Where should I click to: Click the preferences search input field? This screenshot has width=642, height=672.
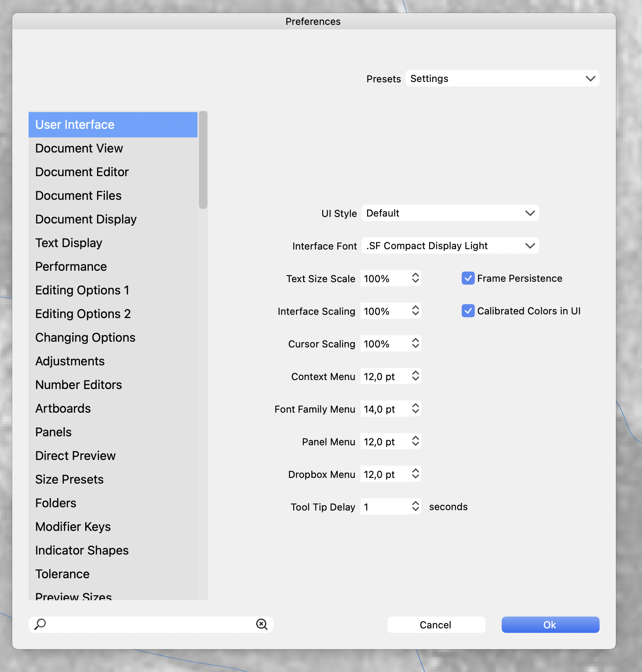(x=151, y=624)
